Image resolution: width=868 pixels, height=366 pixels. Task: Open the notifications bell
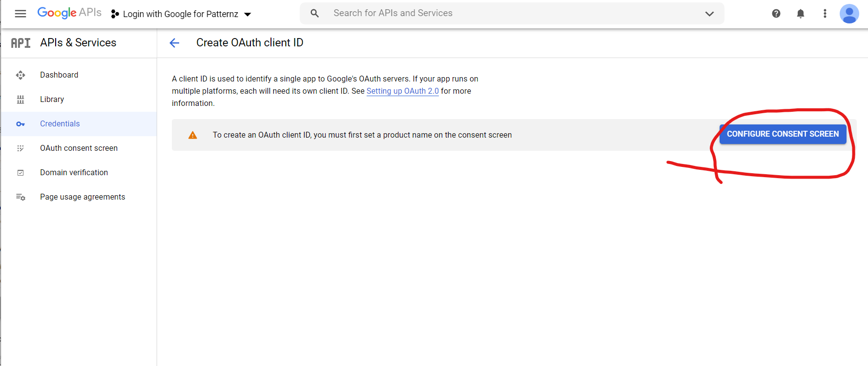coord(800,14)
